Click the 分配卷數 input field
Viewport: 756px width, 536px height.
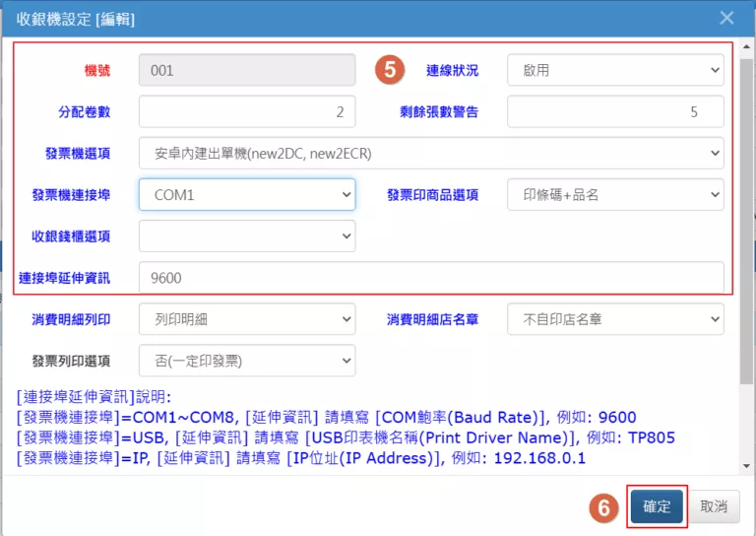pyautogui.click(x=247, y=112)
